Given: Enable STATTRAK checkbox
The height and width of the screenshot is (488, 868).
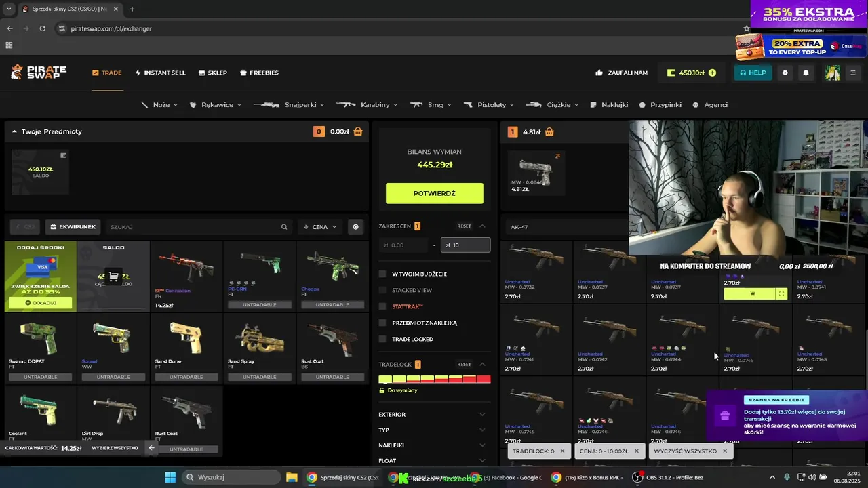Looking at the screenshot, I should pos(382,306).
